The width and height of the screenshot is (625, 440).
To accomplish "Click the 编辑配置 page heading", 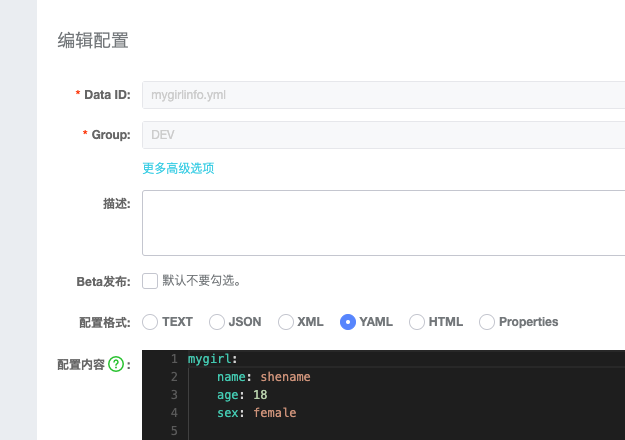I will (93, 41).
